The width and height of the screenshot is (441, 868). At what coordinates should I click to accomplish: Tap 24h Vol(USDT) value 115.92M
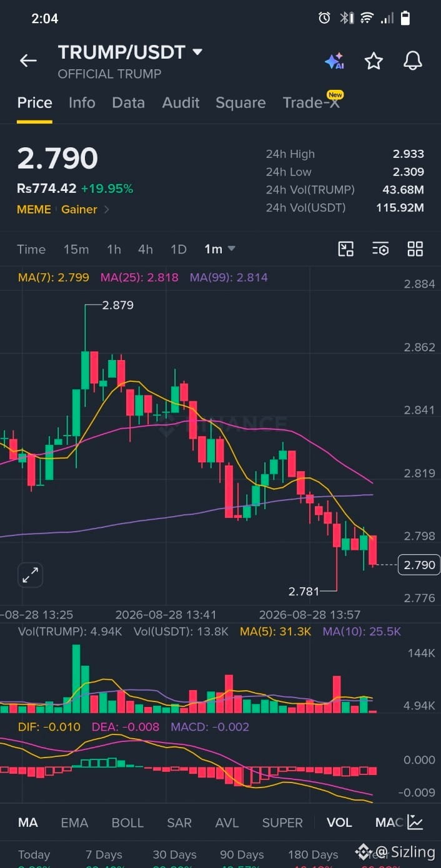coord(400,207)
